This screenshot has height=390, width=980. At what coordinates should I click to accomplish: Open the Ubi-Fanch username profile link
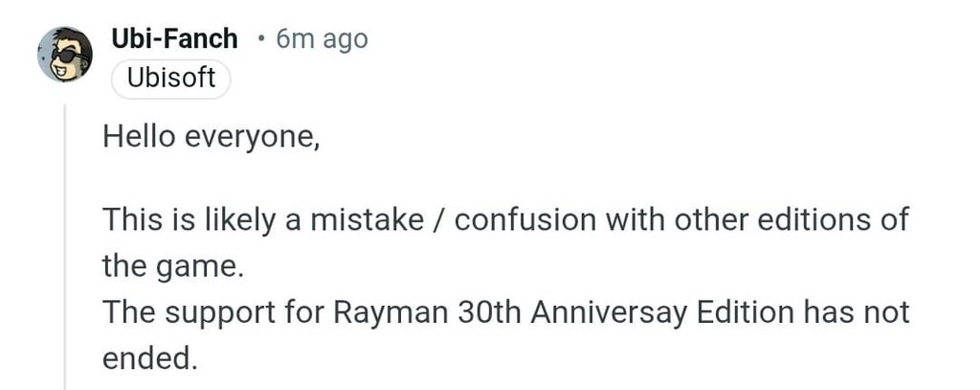click(x=175, y=38)
